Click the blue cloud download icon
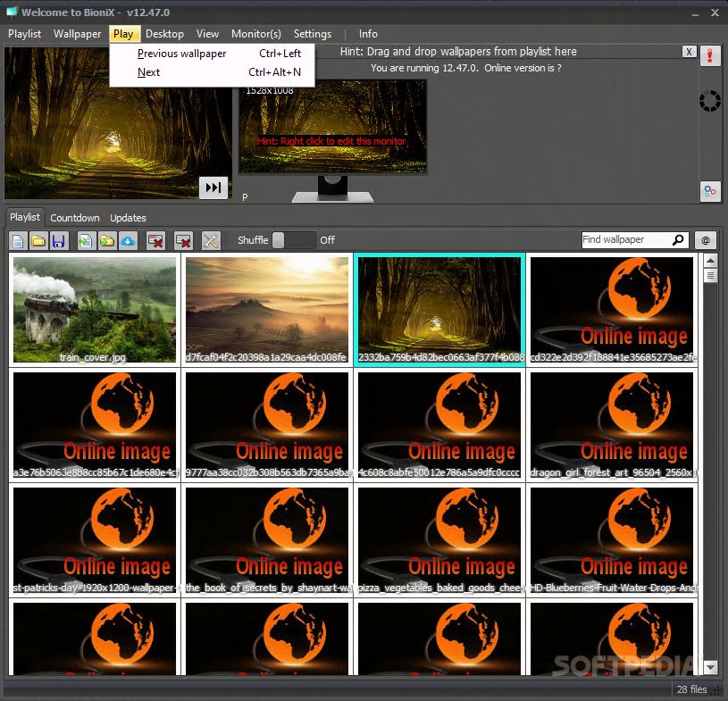 (x=128, y=240)
